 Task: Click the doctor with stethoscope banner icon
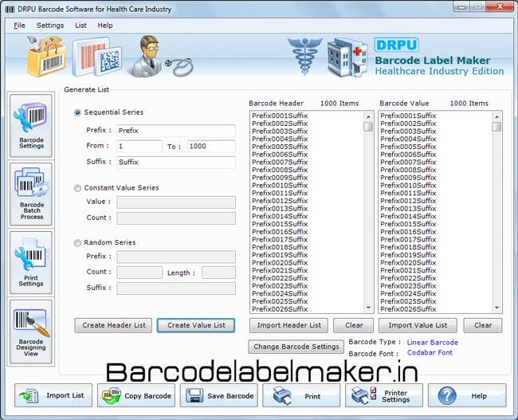[x=162, y=56]
